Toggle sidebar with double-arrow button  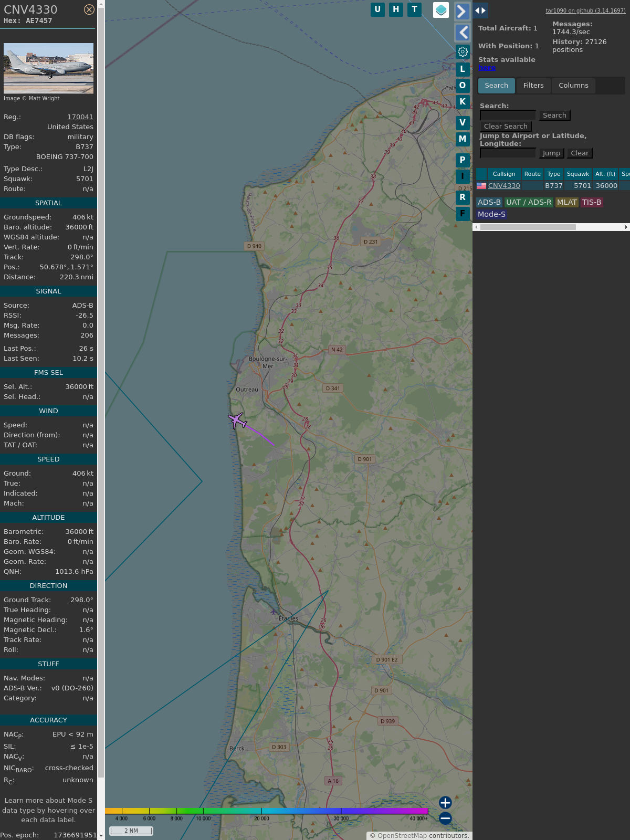point(480,10)
